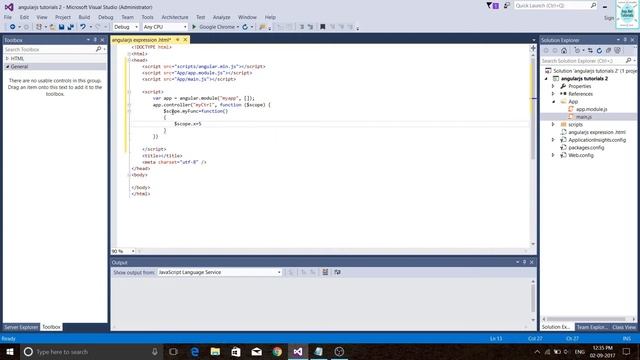Screen dimensions: 640x360
Task: Open the Edit menu
Action: 24,17
